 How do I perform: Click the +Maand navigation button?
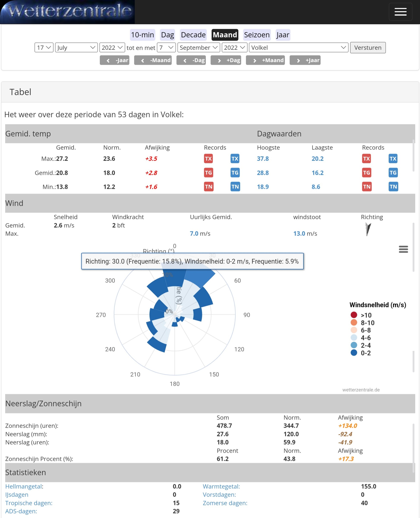pyautogui.click(x=265, y=60)
